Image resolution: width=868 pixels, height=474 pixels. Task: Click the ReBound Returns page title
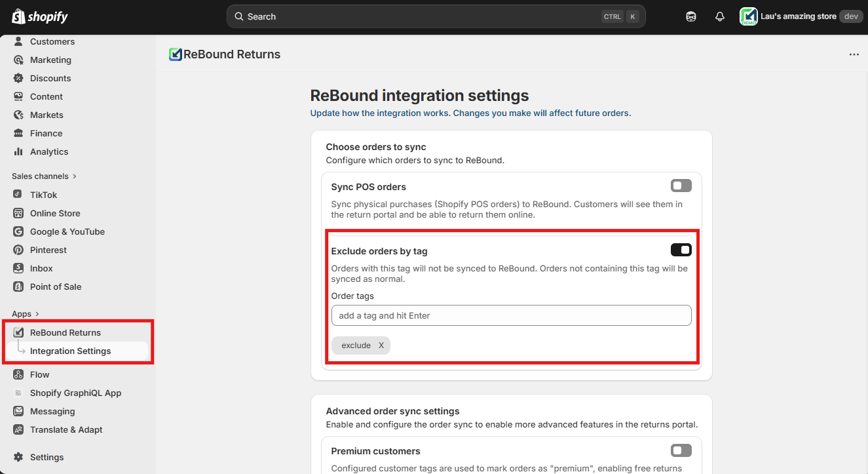coord(232,54)
